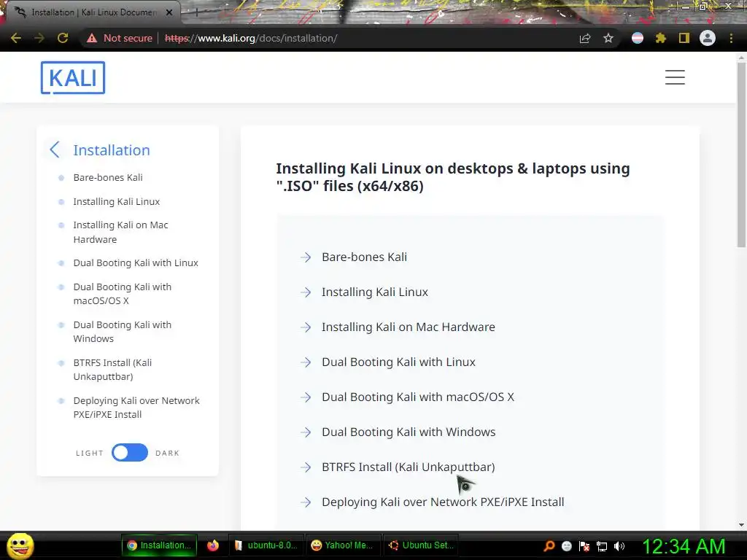Switch to the Installation taskbar button
Image resolution: width=747 pixels, height=560 pixels.
(x=160, y=545)
